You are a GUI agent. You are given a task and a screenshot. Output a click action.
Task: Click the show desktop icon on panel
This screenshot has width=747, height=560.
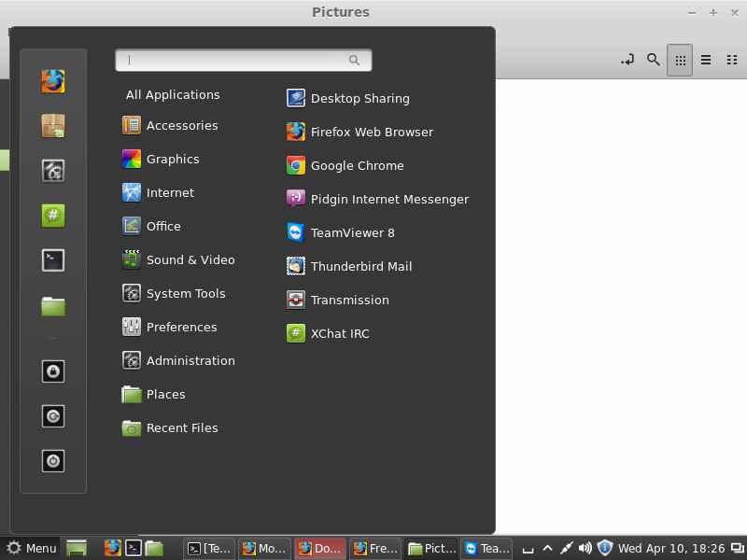[77, 549]
